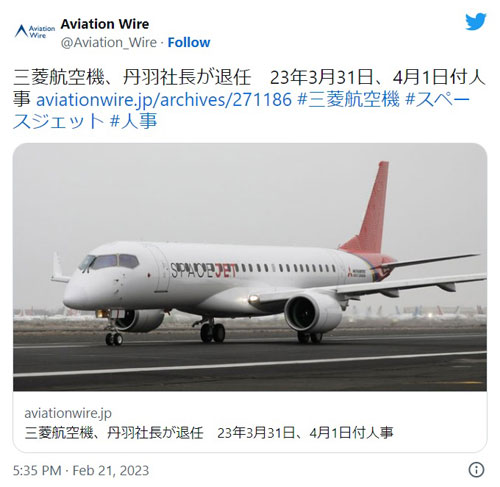Follow the Aviation Wire account
The width and height of the screenshot is (500, 487).
click(189, 42)
